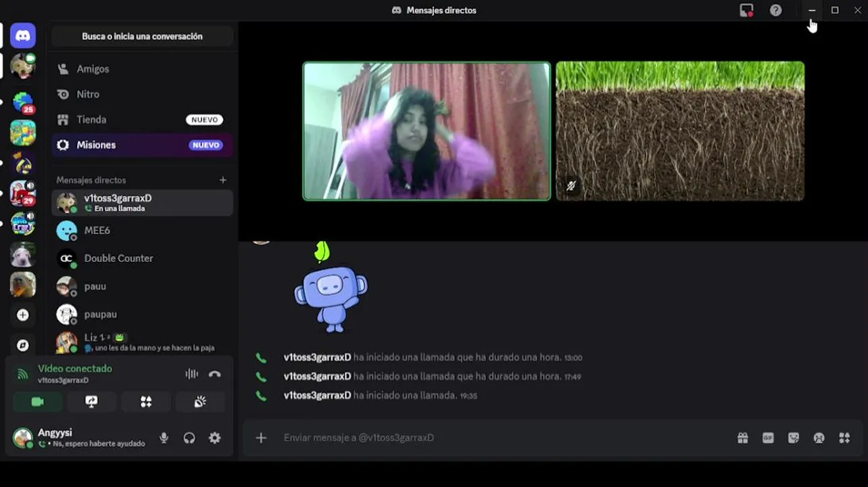Click the inbox icon in title bar
This screenshot has height=487, width=868.
746,10
